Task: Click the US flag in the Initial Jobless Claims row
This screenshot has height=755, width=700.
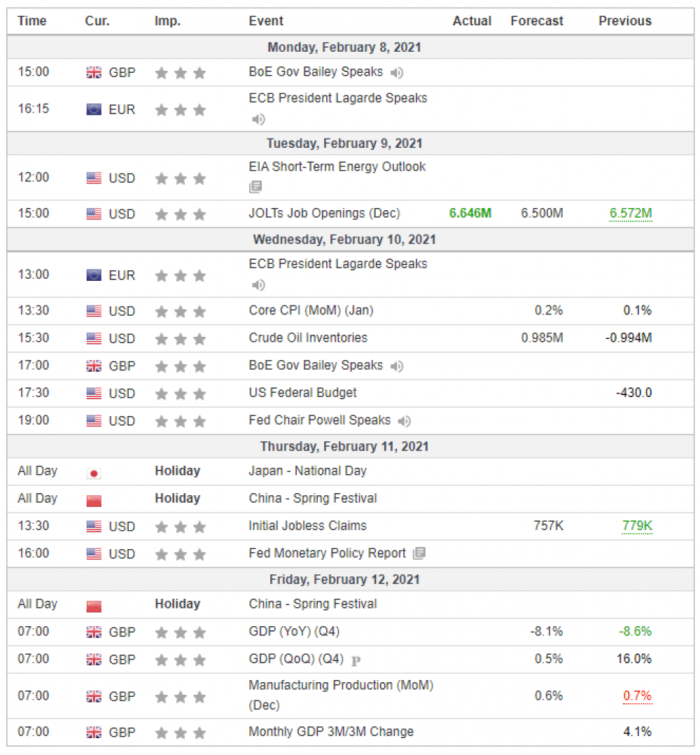Action: (94, 526)
